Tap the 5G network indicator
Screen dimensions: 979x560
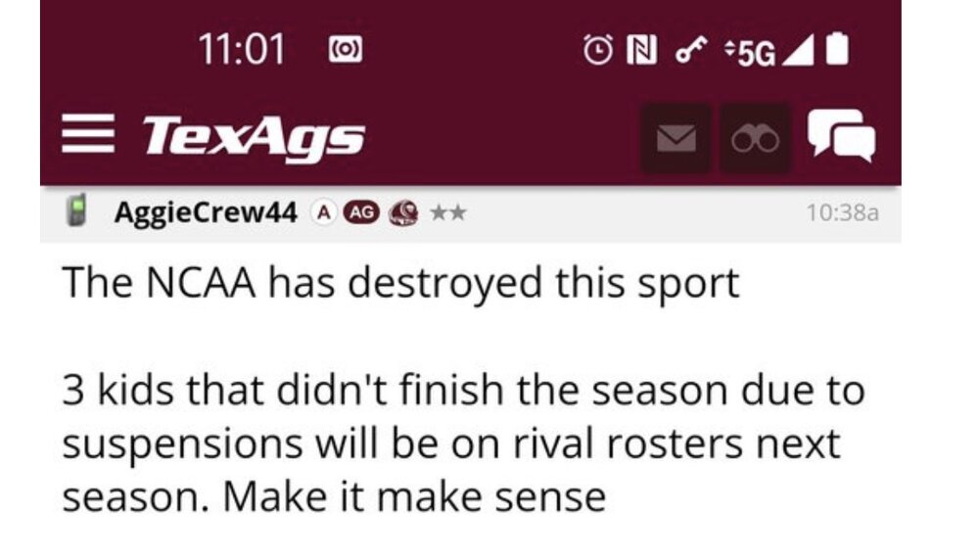tap(747, 51)
